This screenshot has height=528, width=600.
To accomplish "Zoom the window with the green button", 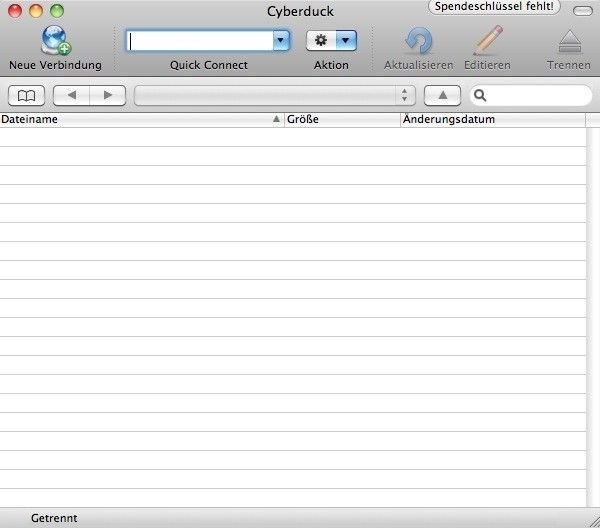I will (57, 11).
